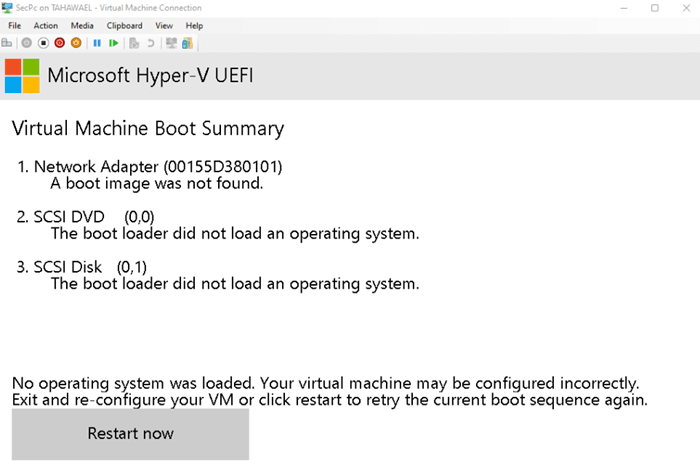The height and width of the screenshot is (471, 700).
Task: Click the window title bar system icon
Action: coord(8,8)
